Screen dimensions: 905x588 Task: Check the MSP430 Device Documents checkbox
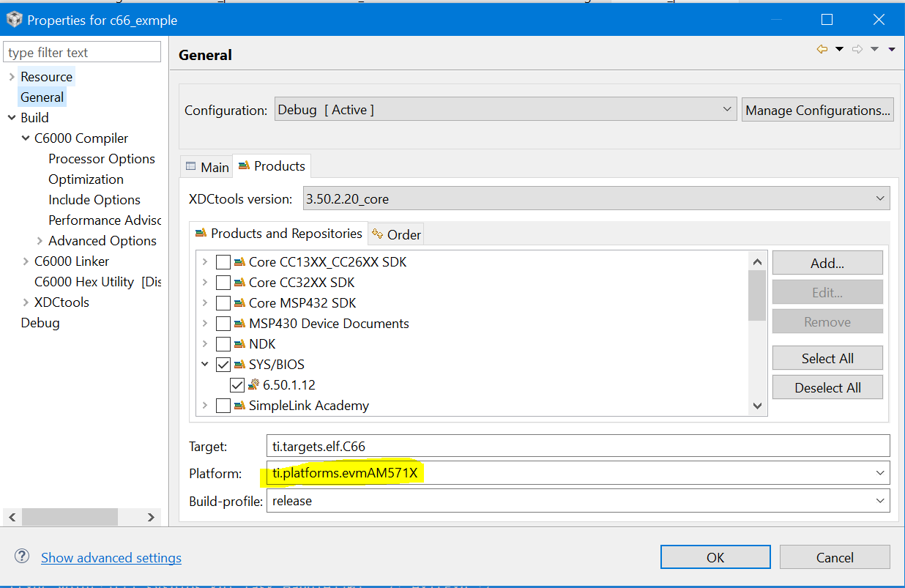pos(223,324)
